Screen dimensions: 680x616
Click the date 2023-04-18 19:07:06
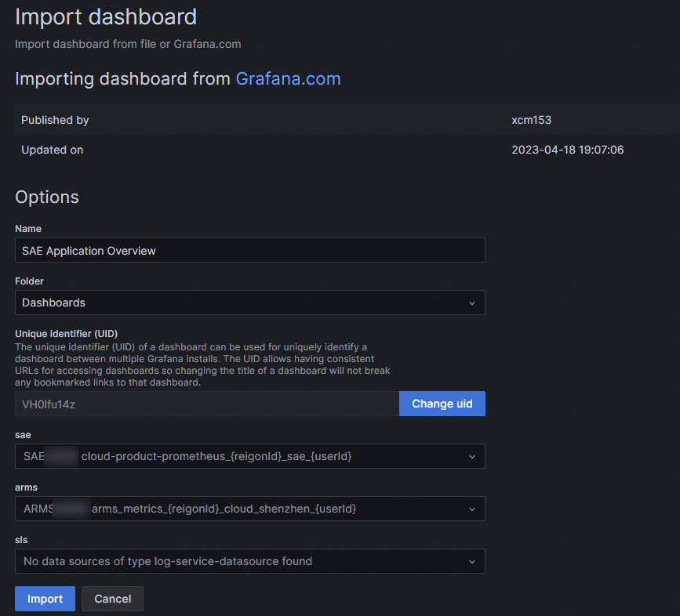(567, 150)
